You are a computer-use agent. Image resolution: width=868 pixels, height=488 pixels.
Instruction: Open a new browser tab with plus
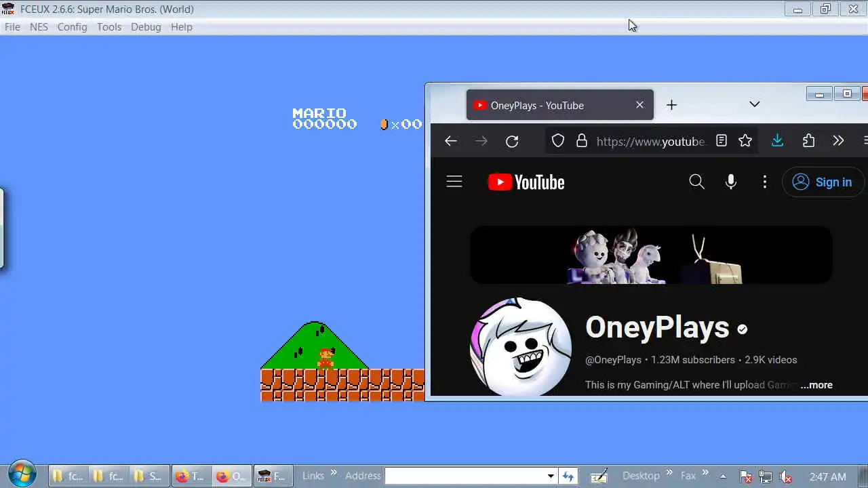671,105
